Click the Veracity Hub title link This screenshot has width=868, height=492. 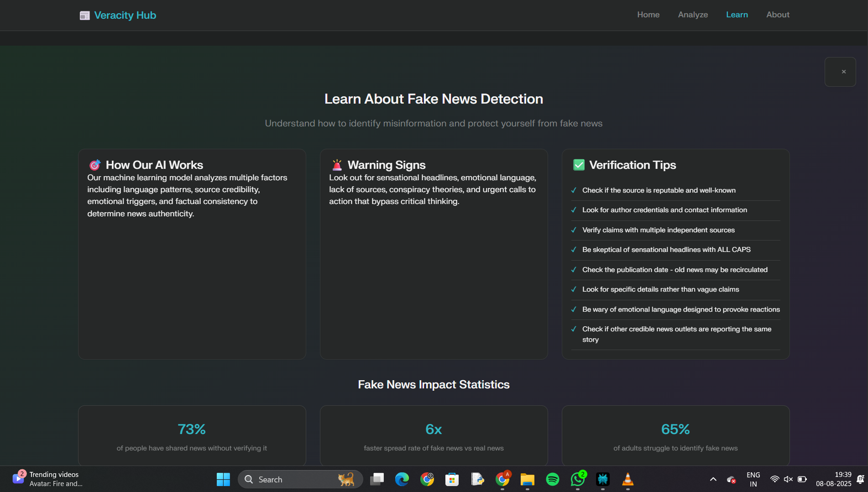(x=125, y=16)
